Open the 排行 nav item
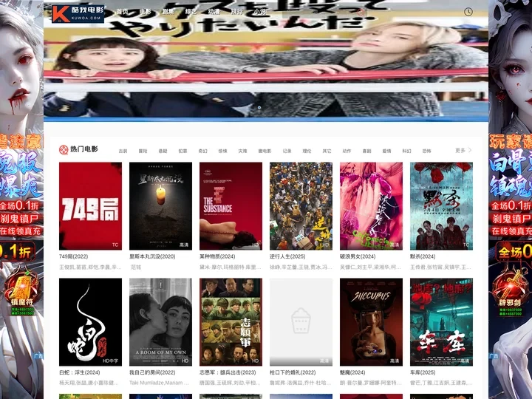 coord(237,12)
